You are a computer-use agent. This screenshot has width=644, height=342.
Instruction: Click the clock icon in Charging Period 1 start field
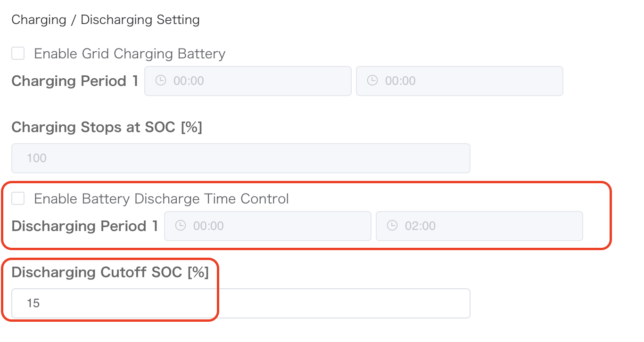(160, 81)
